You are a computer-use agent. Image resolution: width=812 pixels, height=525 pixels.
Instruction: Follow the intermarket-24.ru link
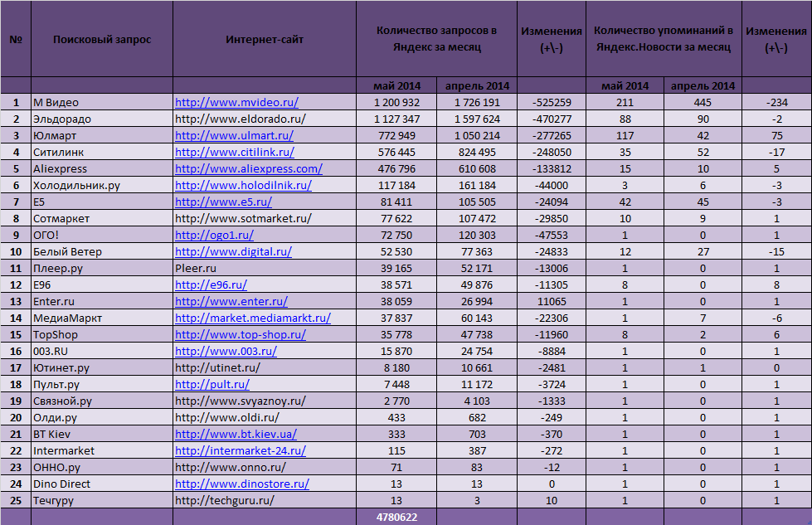point(241,450)
